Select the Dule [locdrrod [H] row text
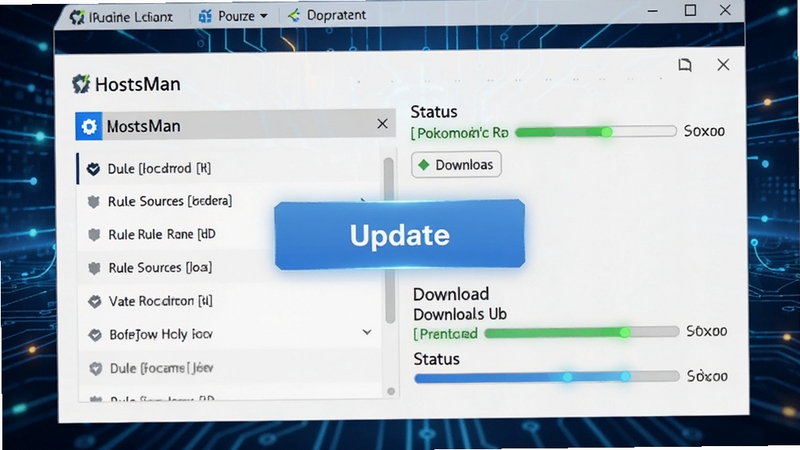The height and width of the screenshot is (450, 800). click(159, 168)
